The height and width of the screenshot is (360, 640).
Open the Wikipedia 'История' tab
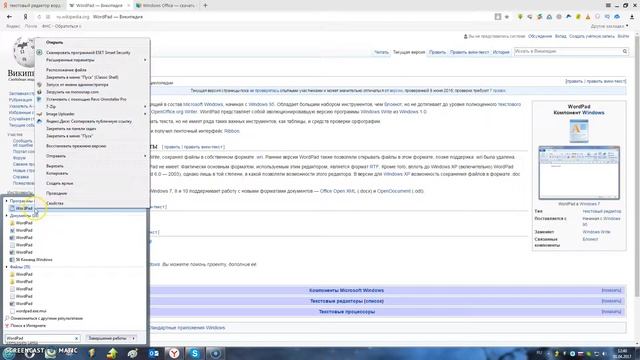[x=501, y=52]
